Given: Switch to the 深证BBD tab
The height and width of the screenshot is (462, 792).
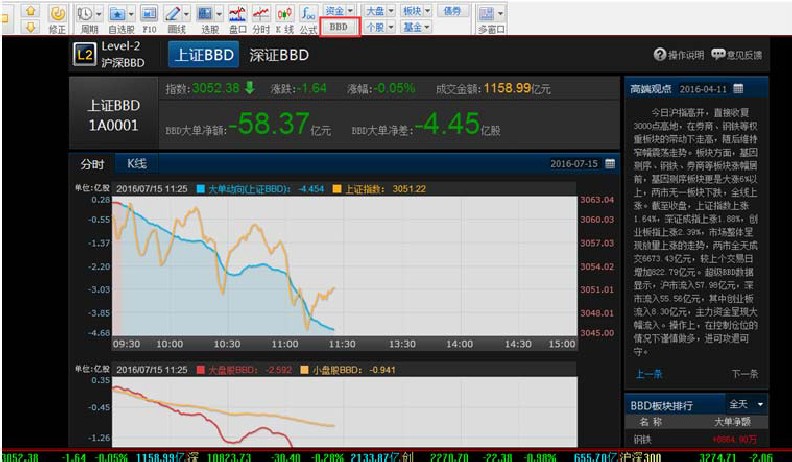Looking at the screenshot, I should (278, 55).
